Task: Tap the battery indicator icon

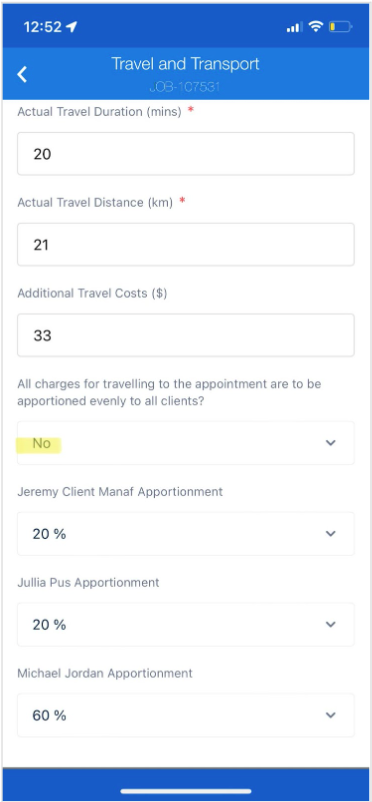Action: click(340, 27)
